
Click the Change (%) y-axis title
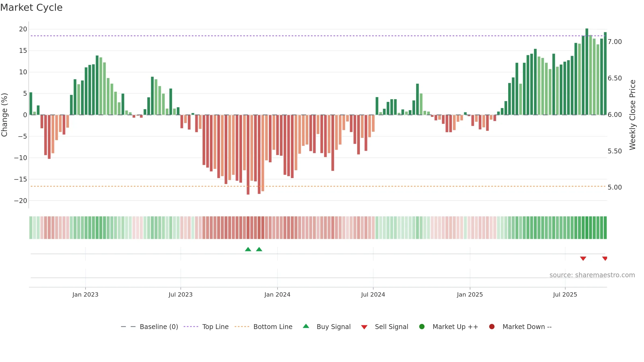tap(5, 115)
